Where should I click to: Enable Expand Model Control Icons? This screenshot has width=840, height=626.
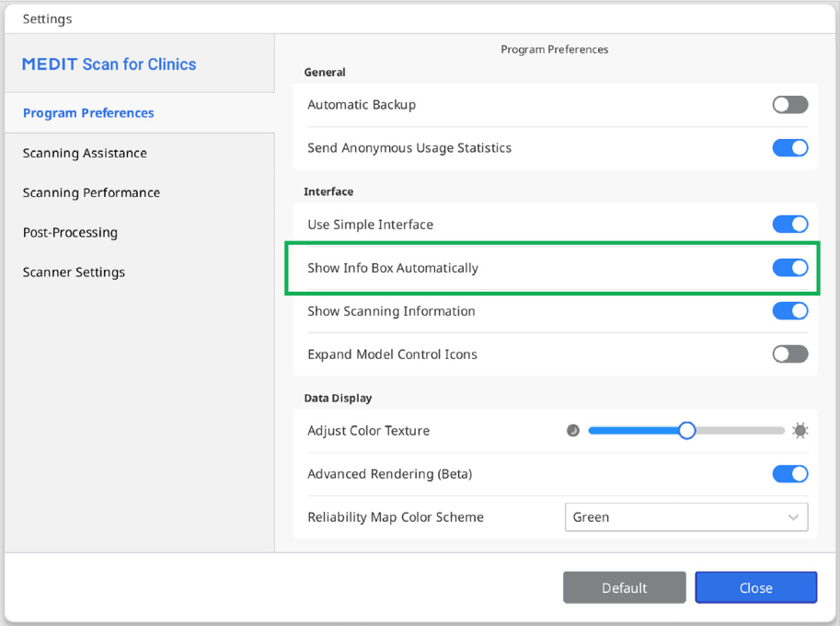click(790, 354)
